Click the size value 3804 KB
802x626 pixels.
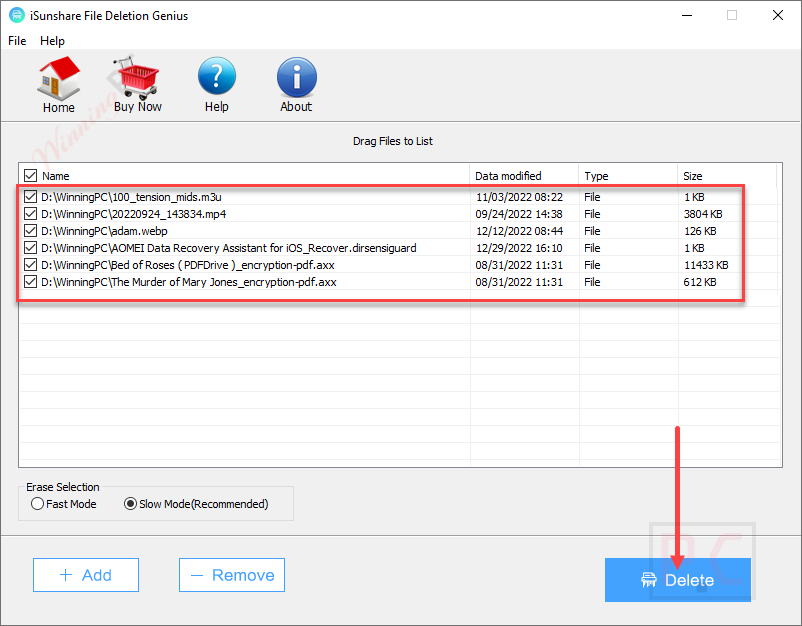pos(703,214)
